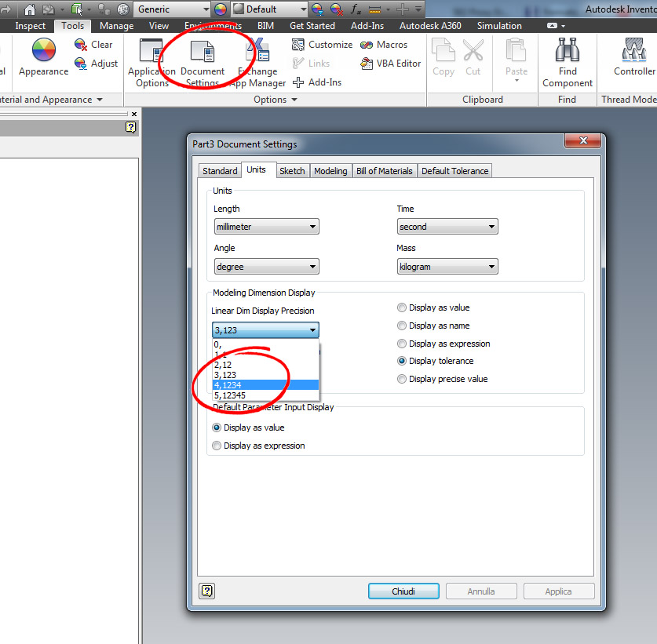The image size is (657, 644).
Task: Switch to the Bill of Materials tab
Action: (384, 170)
